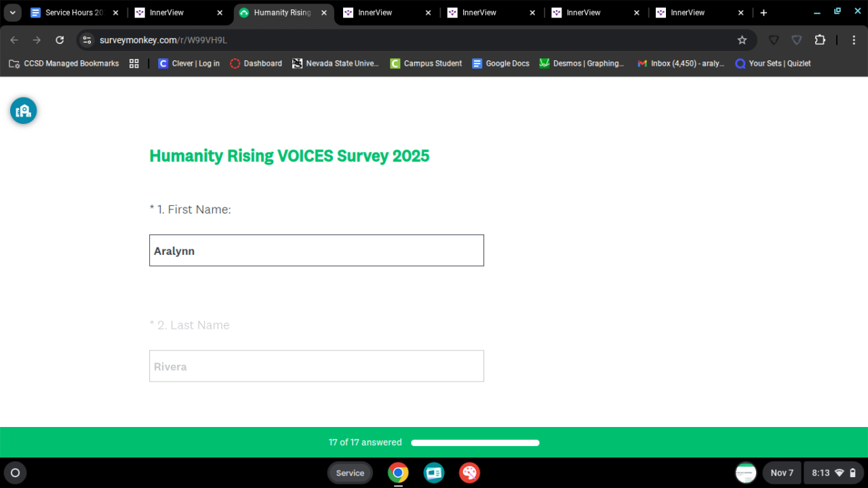
Task: Click the survey progress bar
Action: tap(475, 443)
